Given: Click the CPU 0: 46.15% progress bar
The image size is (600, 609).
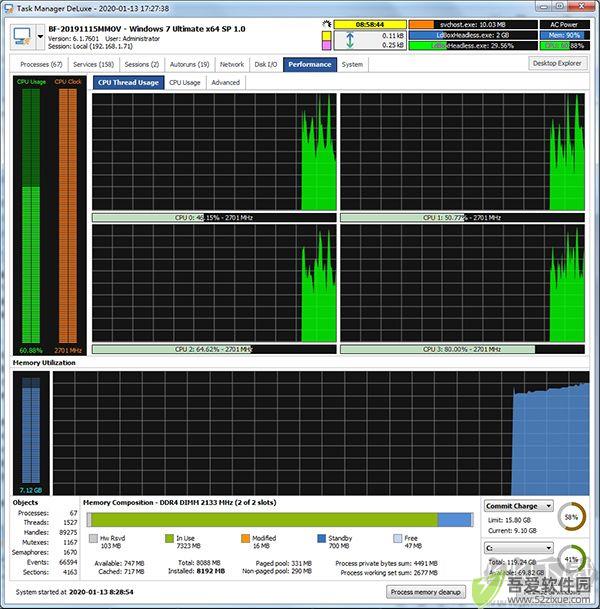Looking at the screenshot, I should coord(214,218).
